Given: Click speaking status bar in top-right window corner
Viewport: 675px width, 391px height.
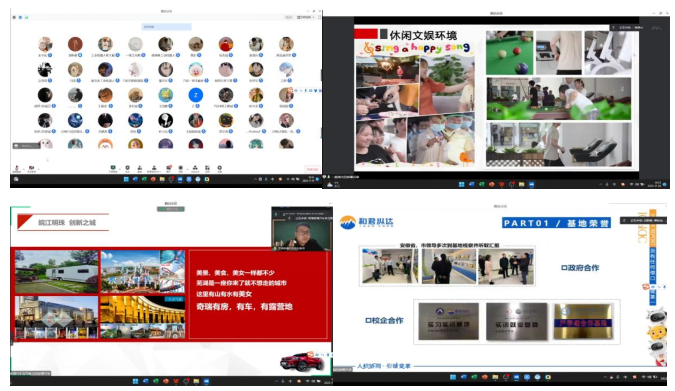Looking at the screenshot, I should pos(628,27).
